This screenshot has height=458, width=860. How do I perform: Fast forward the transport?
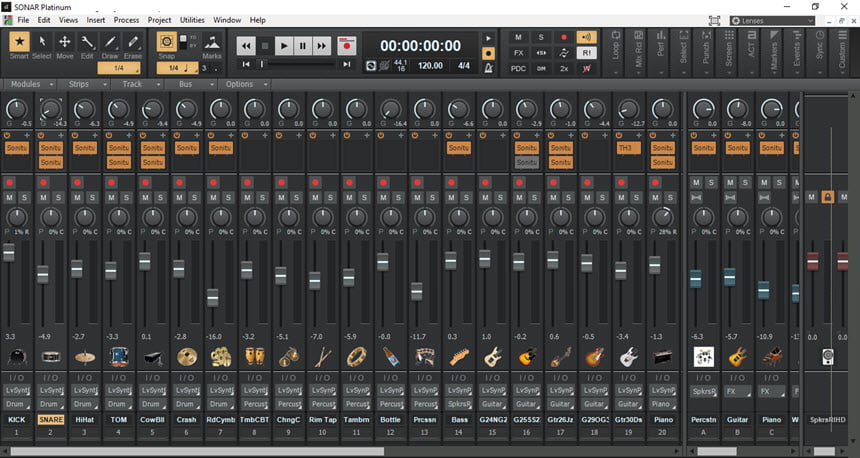pyautogui.click(x=321, y=46)
